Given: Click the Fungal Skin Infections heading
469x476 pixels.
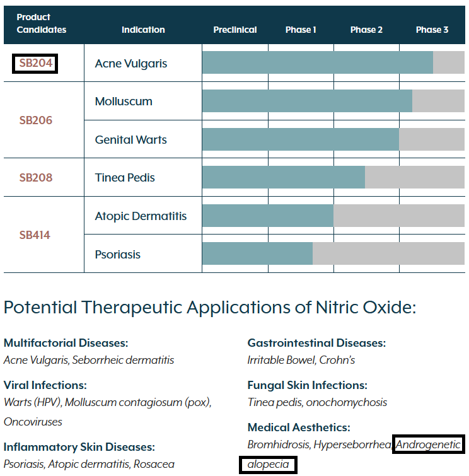Looking at the screenshot, I should [307, 385].
